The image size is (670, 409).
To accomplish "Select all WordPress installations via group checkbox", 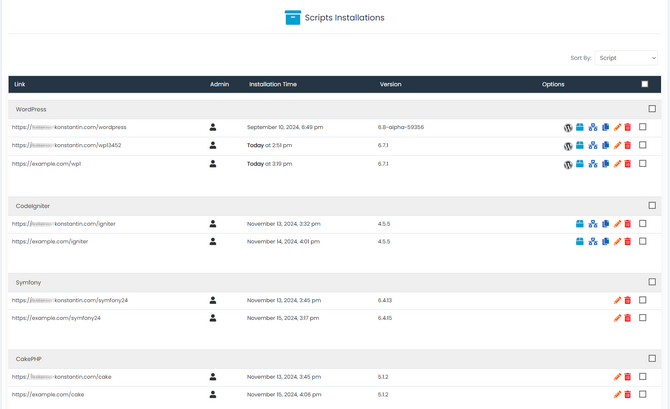I will pyautogui.click(x=652, y=109).
